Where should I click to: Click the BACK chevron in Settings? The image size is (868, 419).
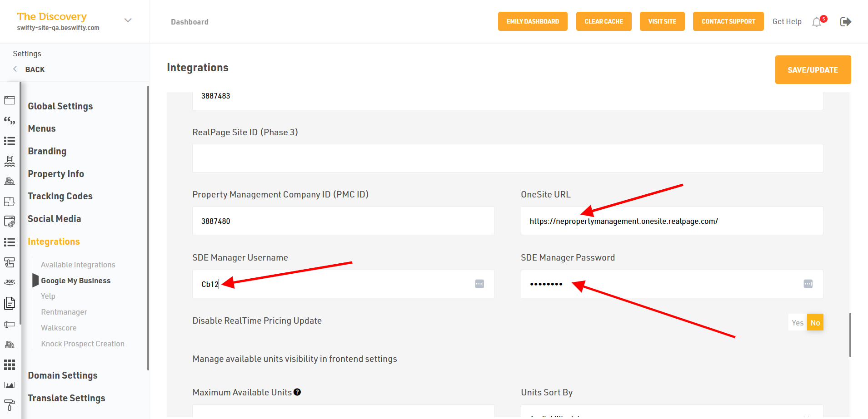click(15, 69)
